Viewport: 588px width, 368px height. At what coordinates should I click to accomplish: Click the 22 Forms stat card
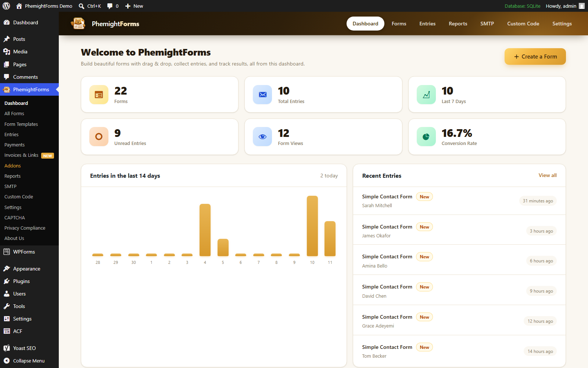point(159,95)
